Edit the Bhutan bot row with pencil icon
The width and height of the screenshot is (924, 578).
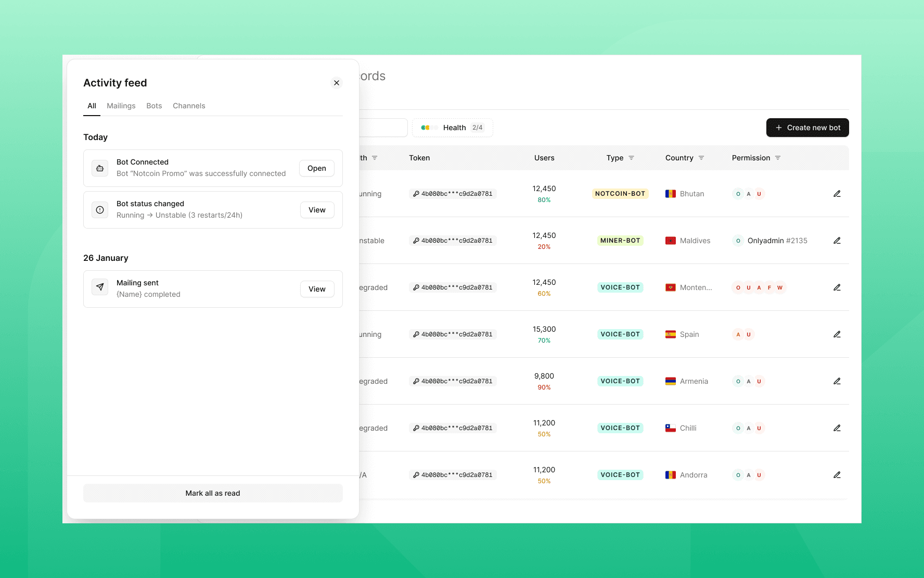(837, 194)
